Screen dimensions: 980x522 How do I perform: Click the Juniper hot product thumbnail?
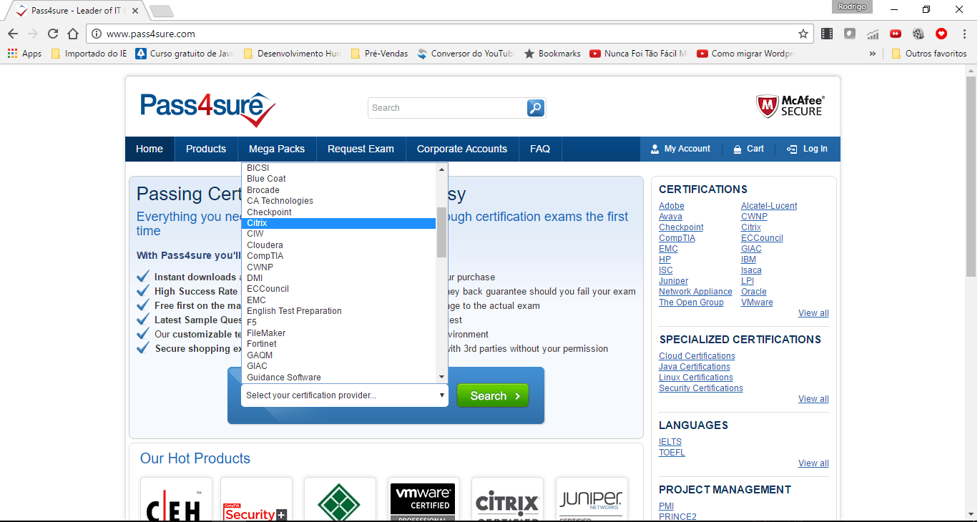[591, 500]
